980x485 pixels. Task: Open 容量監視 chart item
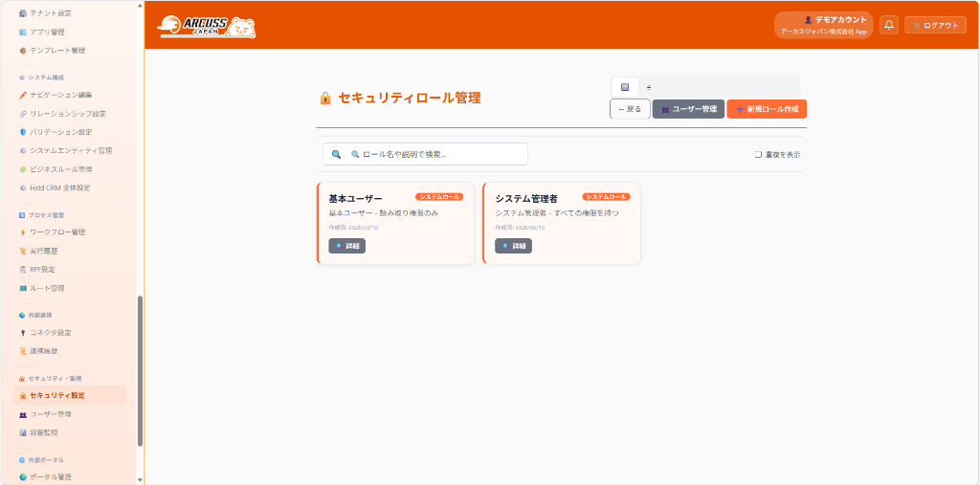click(x=38, y=432)
